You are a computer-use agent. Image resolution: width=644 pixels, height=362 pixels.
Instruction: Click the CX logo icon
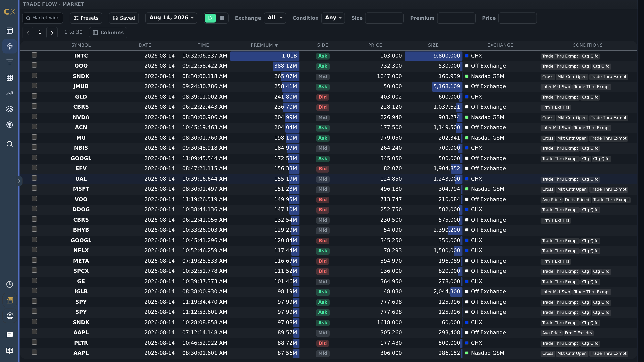point(9,11)
